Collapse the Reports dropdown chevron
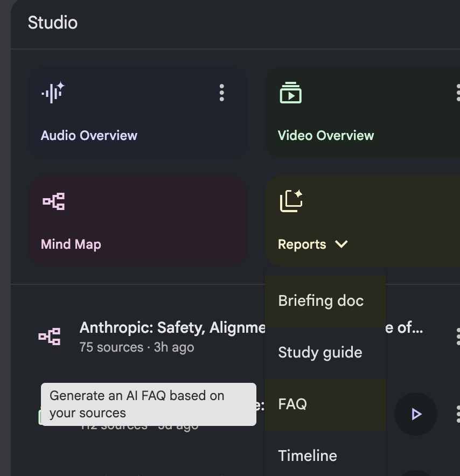 pos(341,244)
